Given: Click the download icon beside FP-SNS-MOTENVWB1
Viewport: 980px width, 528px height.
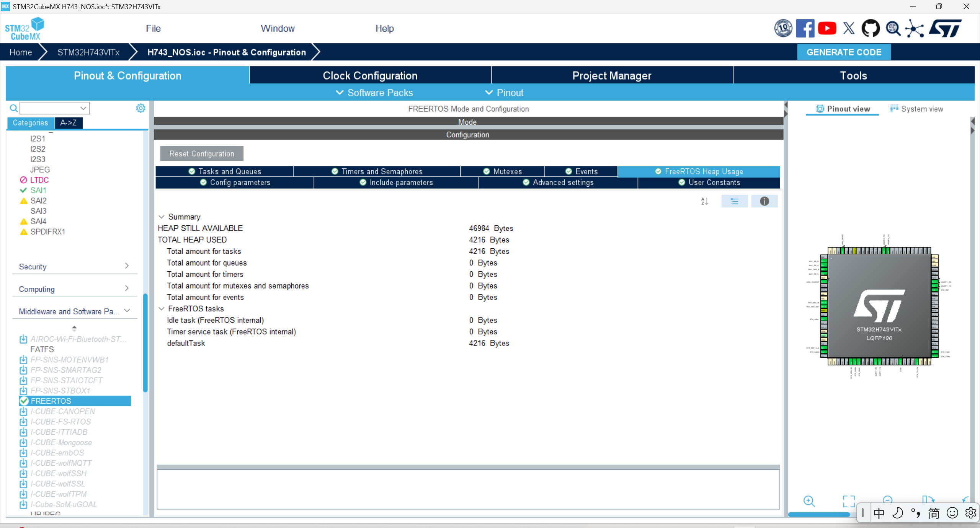Looking at the screenshot, I should pos(23,360).
